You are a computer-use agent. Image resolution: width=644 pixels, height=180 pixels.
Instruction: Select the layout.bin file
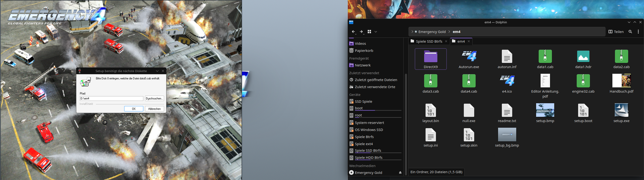[431, 113]
